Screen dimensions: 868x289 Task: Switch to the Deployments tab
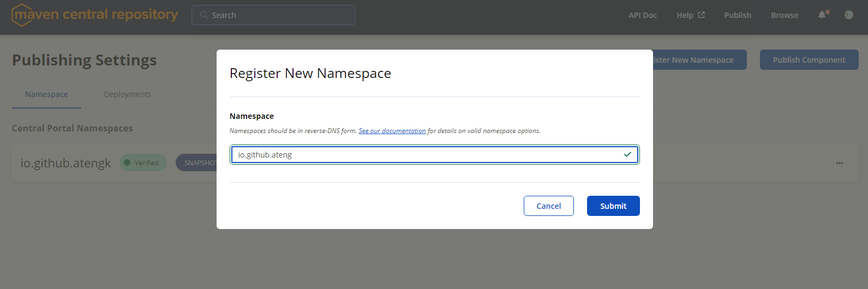pos(127,94)
